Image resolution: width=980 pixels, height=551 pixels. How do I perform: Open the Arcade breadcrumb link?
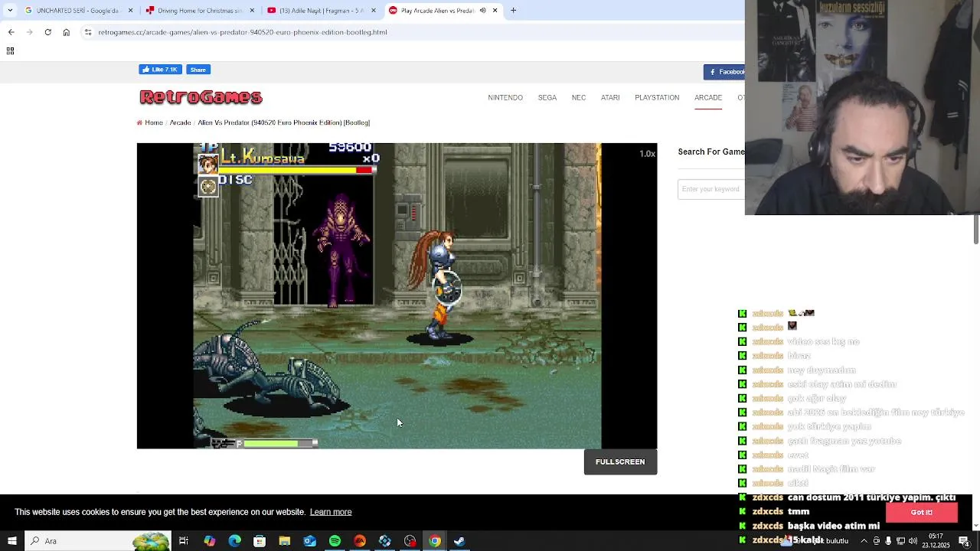coord(180,122)
